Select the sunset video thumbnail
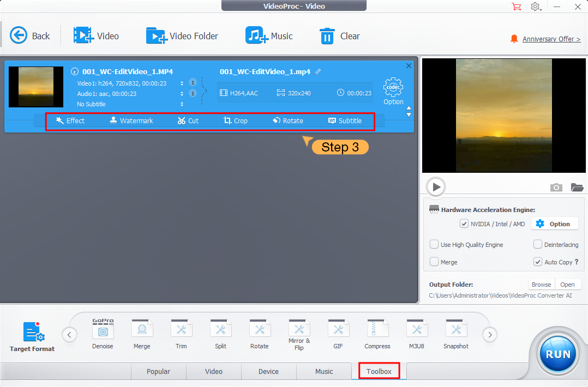 (x=36, y=87)
